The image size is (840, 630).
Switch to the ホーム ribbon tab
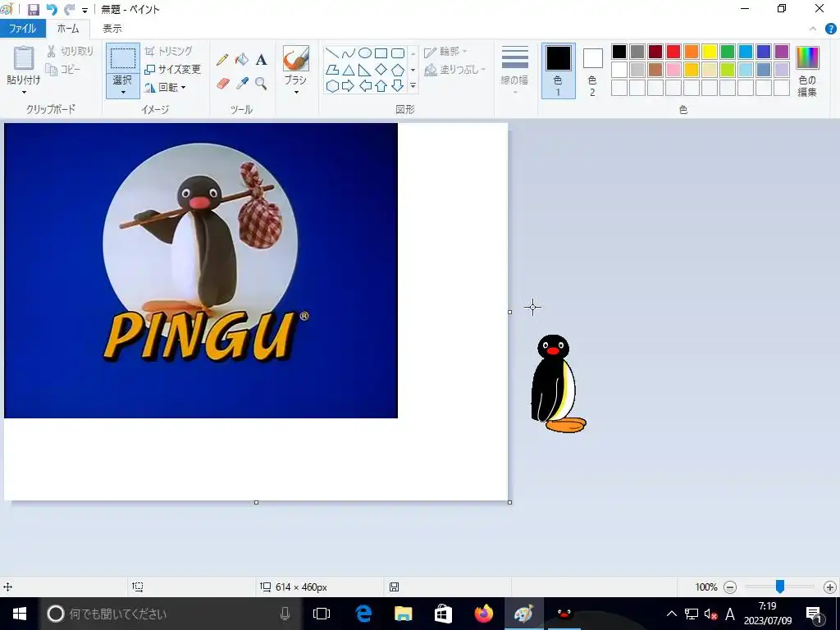[x=68, y=29]
